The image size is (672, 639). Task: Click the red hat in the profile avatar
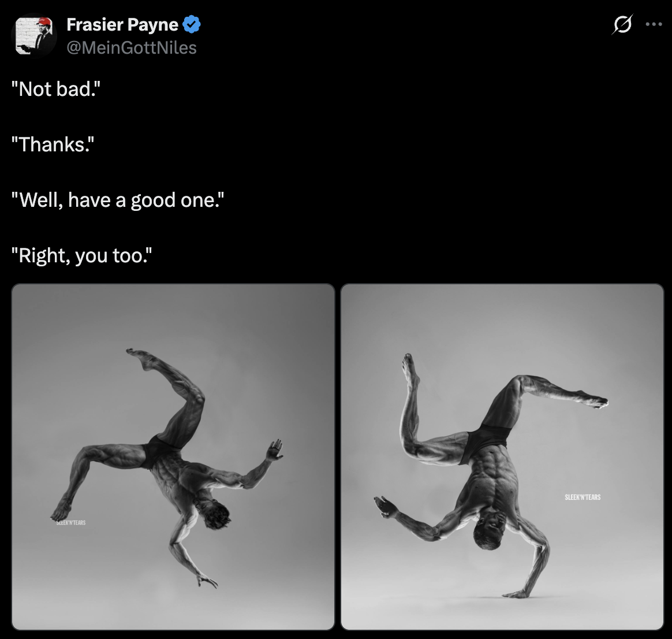coord(45,23)
